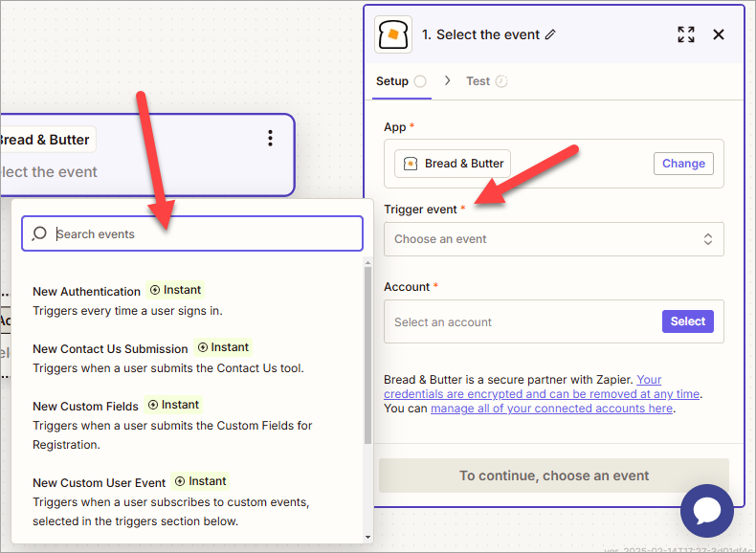Viewport: 756px width, 553px height.
Task: Click the Instant badge beside New Custom User Event
Action: click(200, 481)
